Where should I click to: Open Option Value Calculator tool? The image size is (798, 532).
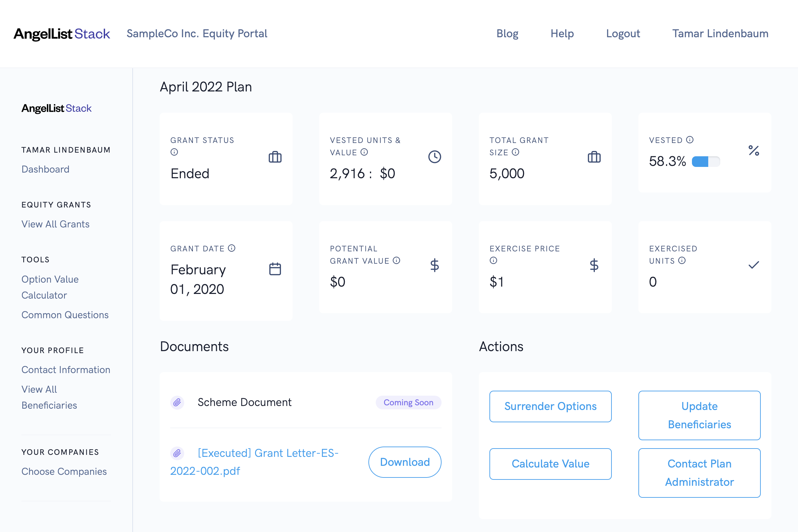tap(50, 287)
